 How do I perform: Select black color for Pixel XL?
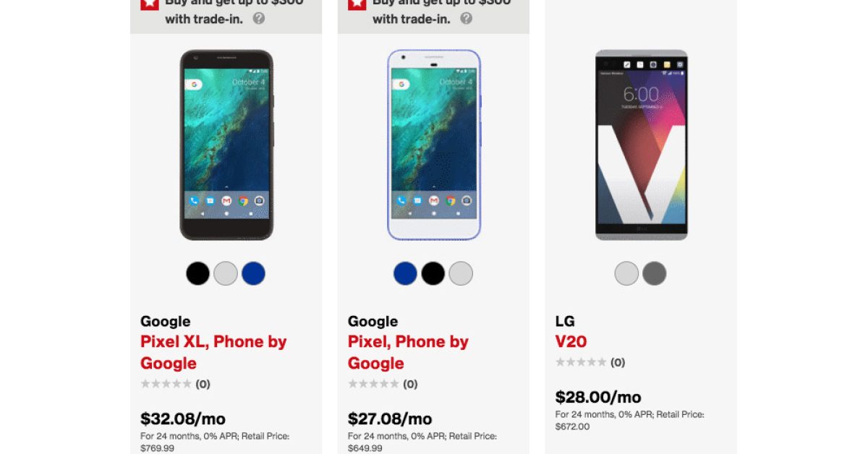(197, 273)
